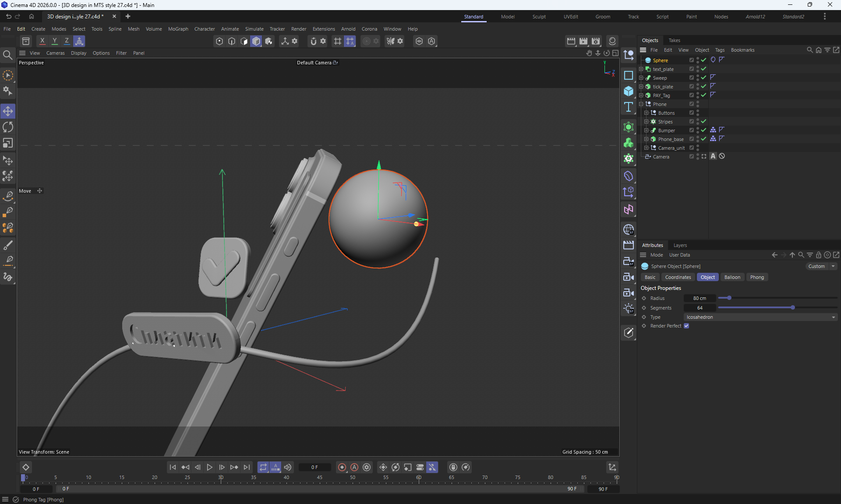
Task: Click the Record Active Objects button
Action: [342, 467]
